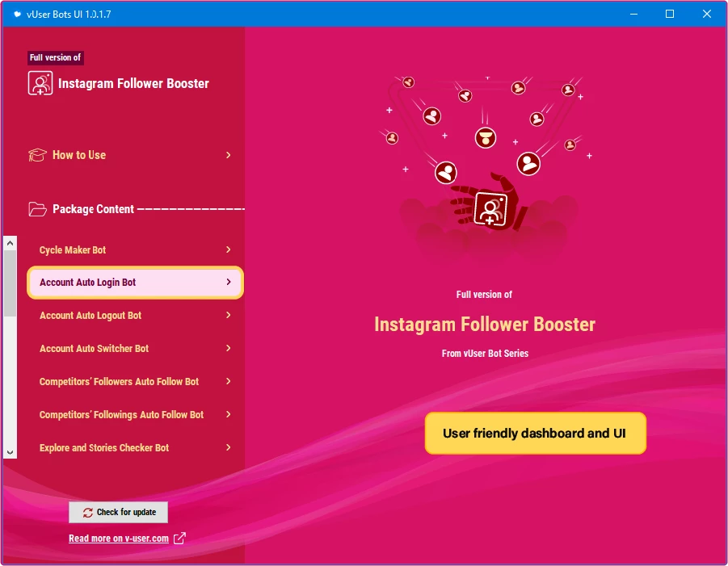Expand Competitors' Followings Auto Follow Bot chevron
The width and height of the screenshot is (728, 566).
tap(229, 414)
